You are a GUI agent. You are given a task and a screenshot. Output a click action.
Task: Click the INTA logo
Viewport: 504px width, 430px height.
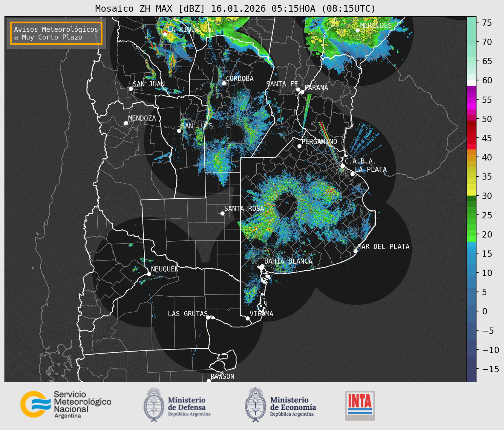pos(360,405)
